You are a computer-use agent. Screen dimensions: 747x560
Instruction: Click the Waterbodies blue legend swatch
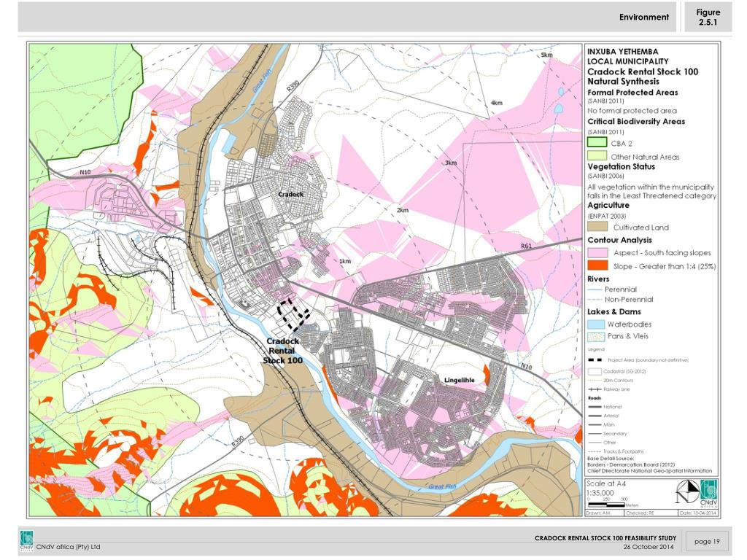pyautogui.click(x=597, y=324)
